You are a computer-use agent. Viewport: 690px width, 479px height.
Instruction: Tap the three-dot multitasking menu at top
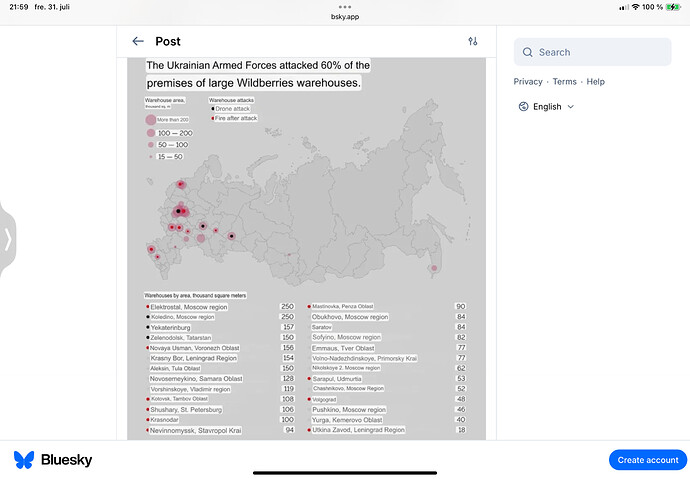point(345,7)
